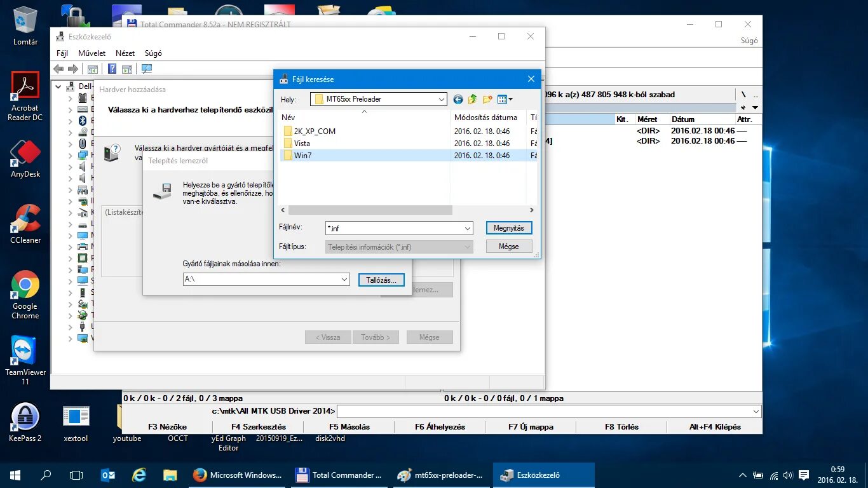This screenshot has height=488, width=868.
Task: Open File Explorer from the taskbar
Action: pos(170,475)
